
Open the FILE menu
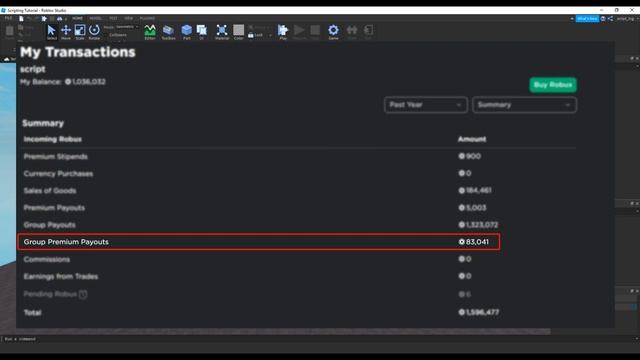(8, 18)
